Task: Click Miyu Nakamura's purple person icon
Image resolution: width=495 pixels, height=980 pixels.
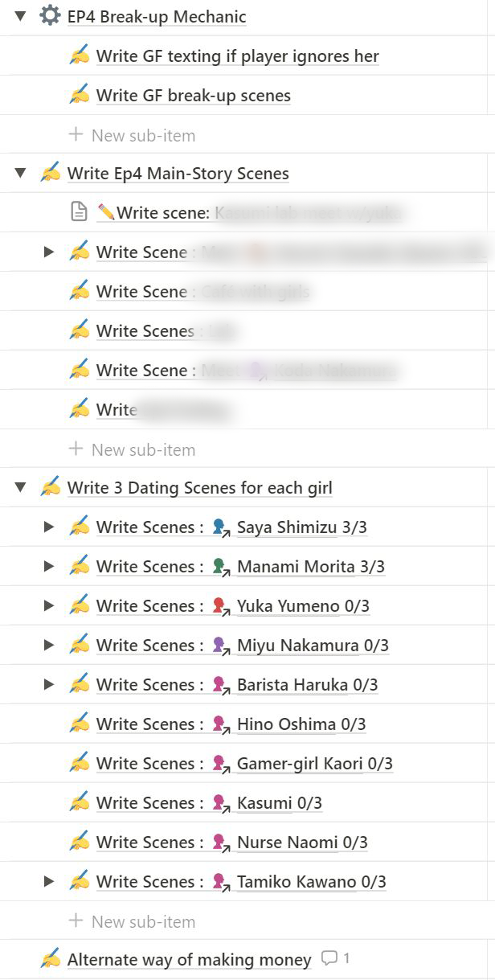Action: (x=220, y=646)
